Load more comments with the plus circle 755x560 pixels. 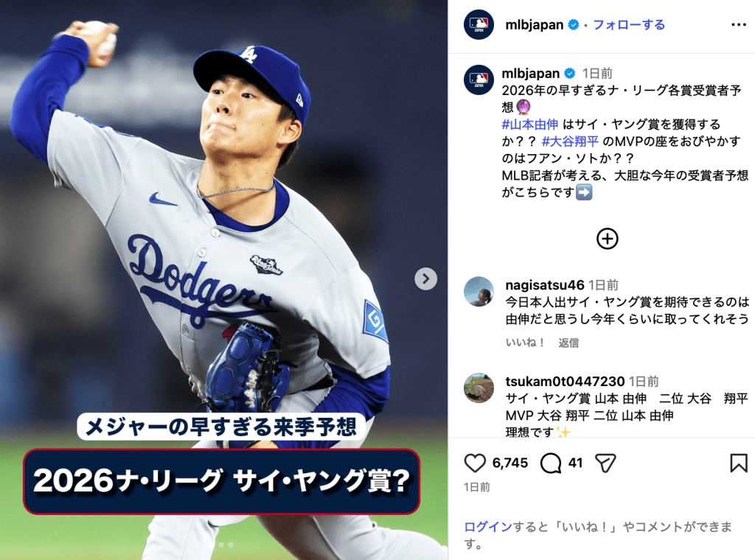tap(608, 239)
